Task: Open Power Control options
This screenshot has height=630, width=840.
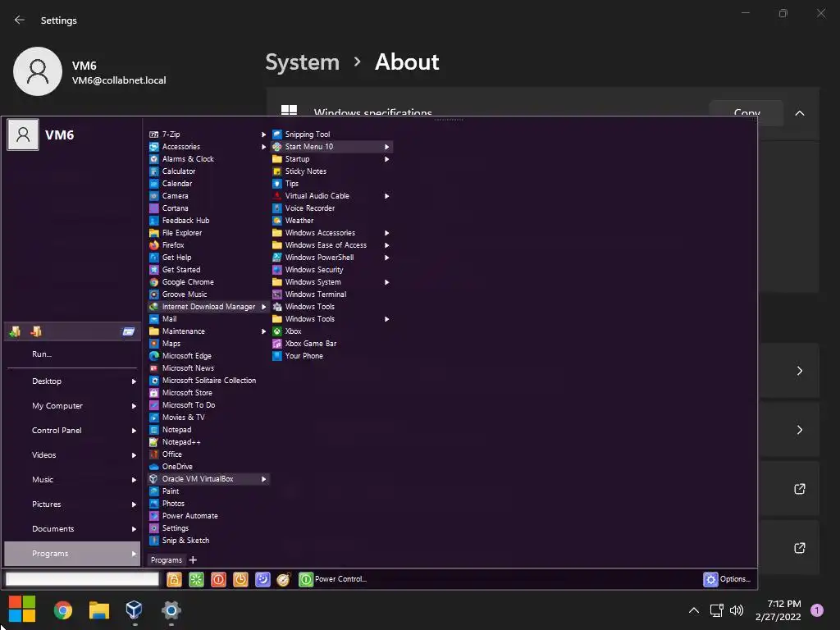Action: click(333, 579)
